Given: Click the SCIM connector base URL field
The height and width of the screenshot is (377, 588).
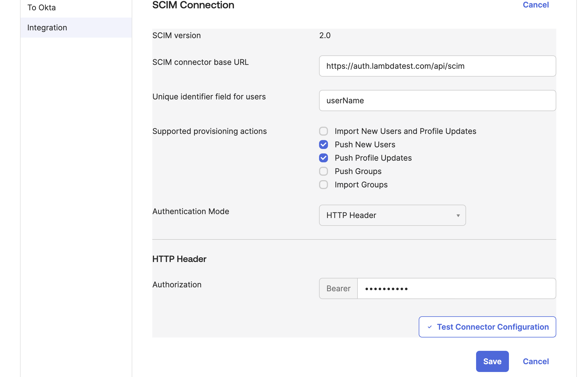Looking at the screenshot, I should 437,66.
